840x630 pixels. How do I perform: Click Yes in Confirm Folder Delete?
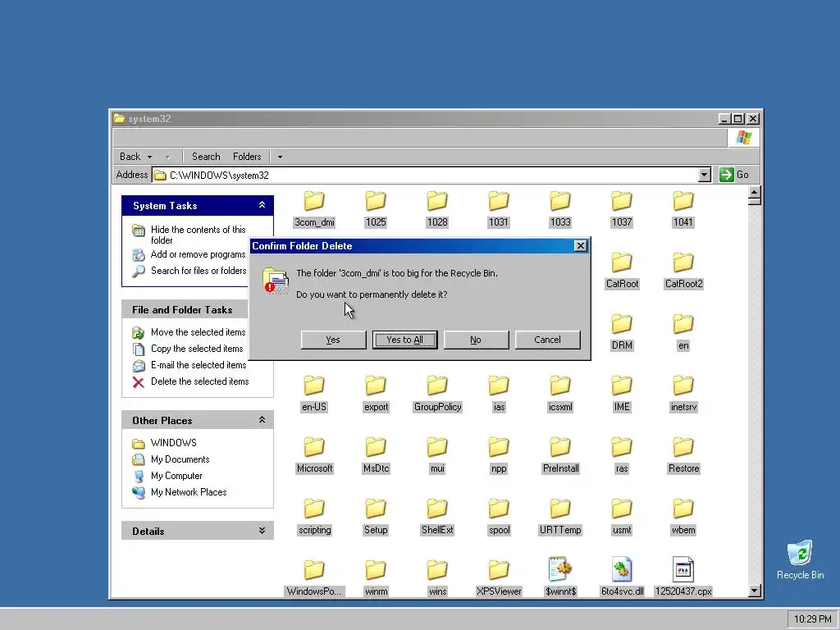pyautogui.click(x=333, y=340)
